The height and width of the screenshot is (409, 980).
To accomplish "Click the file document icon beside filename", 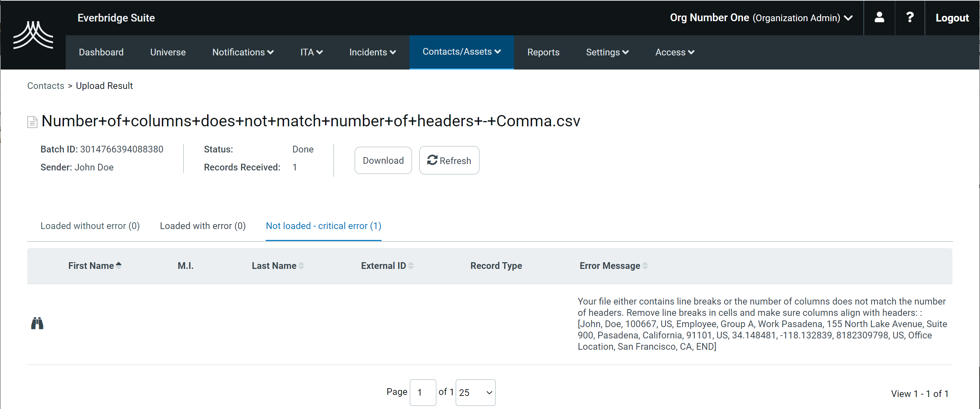I will coord(33,122).
